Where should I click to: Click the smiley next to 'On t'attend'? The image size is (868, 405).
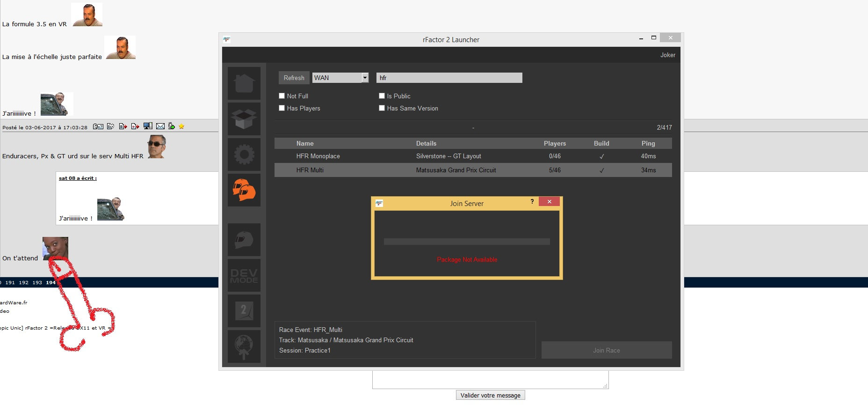(55, 249)
